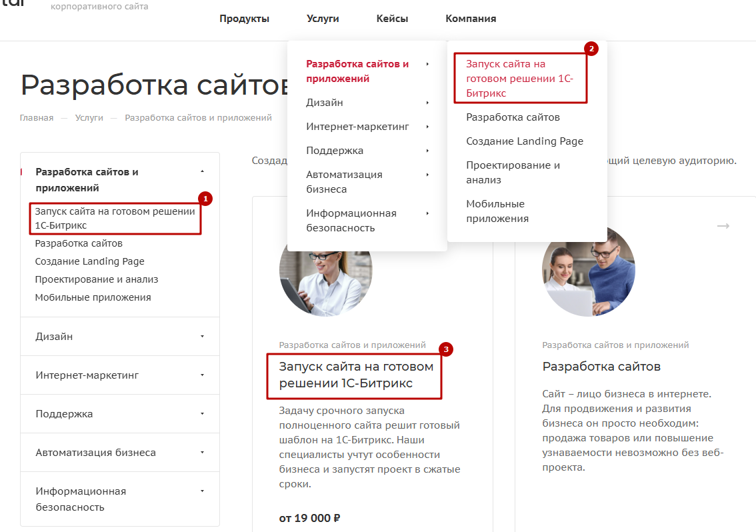Open submenu arrow beside dropdown Разработка сайтов и приложений
756x532 pixels.
point(427,64)
